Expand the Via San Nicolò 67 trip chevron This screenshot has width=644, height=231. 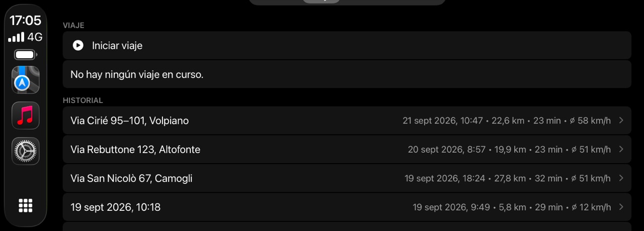pyautogui.click(x=621, y=178)
